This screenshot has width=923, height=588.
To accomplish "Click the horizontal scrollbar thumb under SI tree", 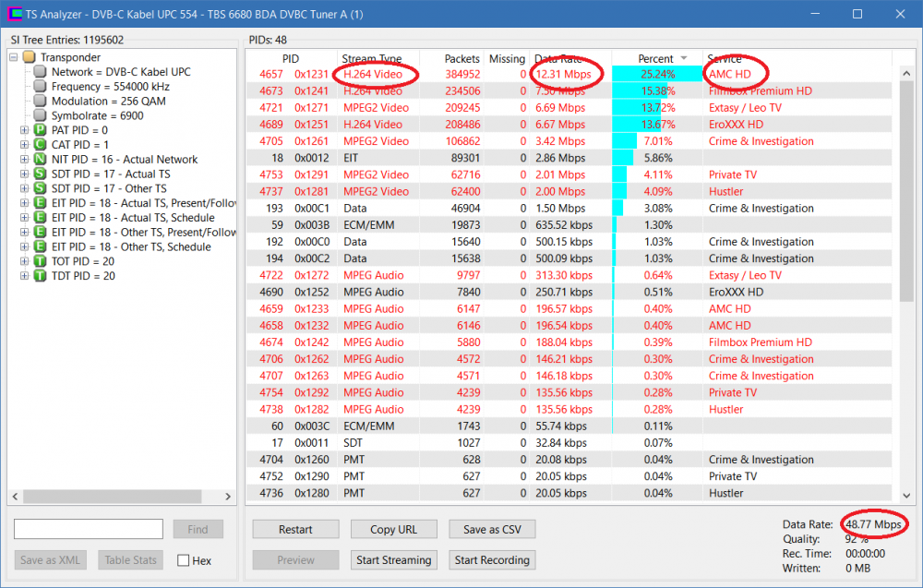I will 113,497.
